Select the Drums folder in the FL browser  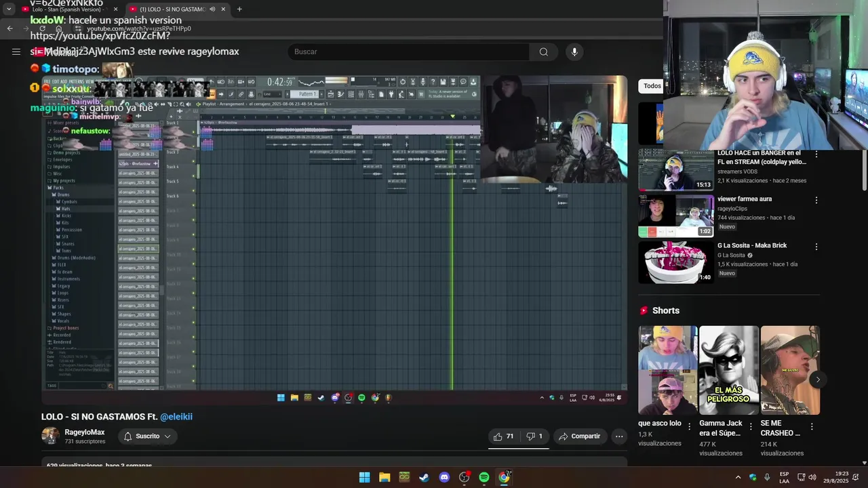point(63,195)
